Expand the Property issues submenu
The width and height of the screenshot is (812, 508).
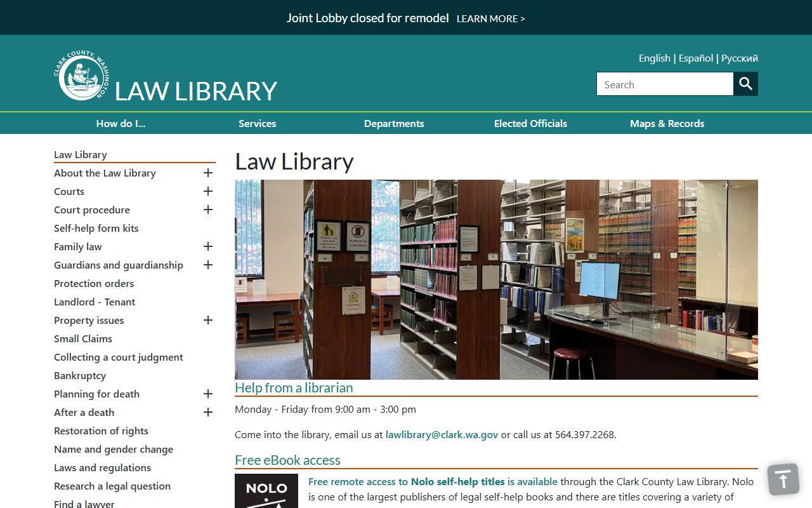(x=207, y=320)
